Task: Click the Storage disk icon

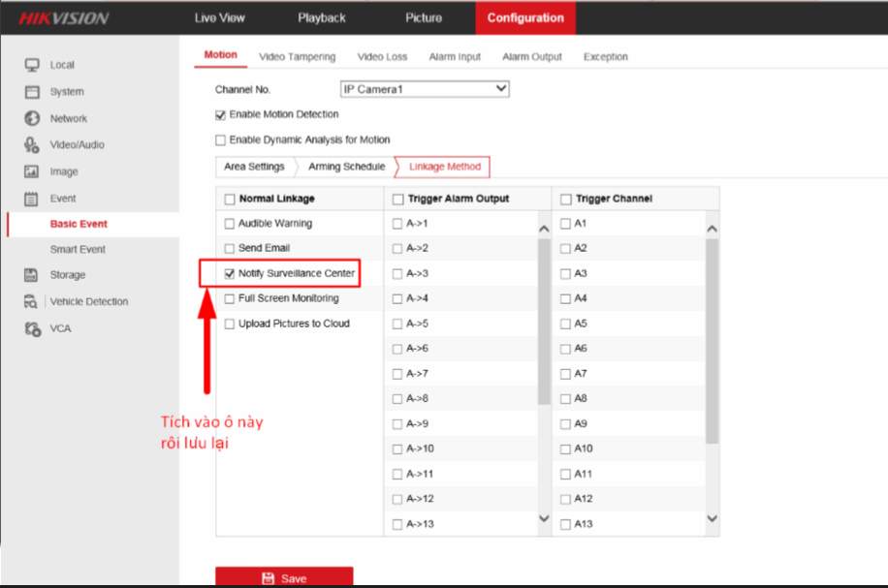Action: coord(31,275)
